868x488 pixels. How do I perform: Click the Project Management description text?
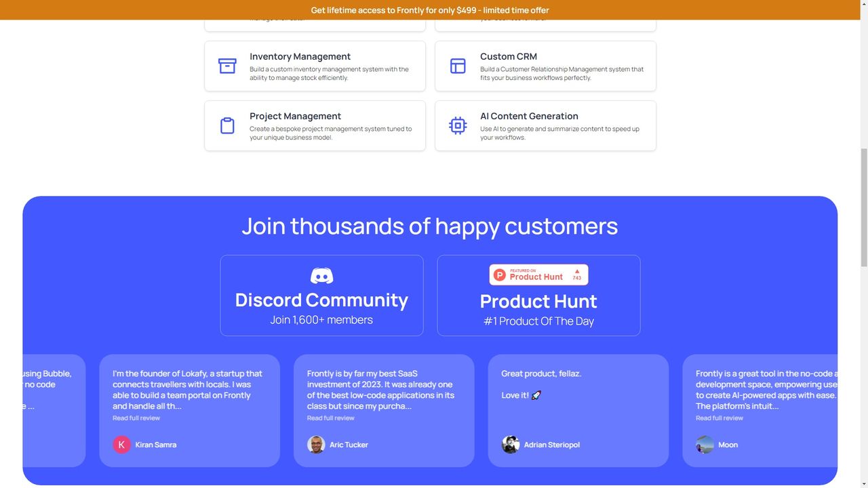[330, 133]
